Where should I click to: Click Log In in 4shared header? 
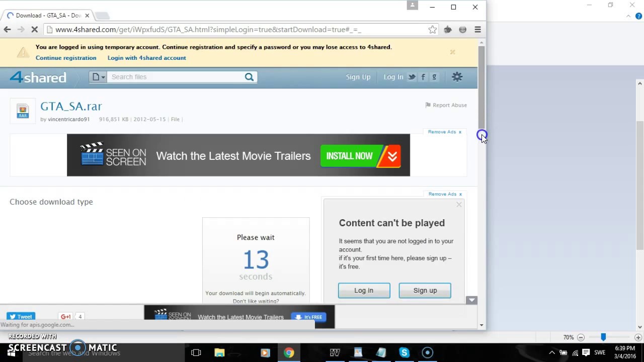[x=393, y=77]
